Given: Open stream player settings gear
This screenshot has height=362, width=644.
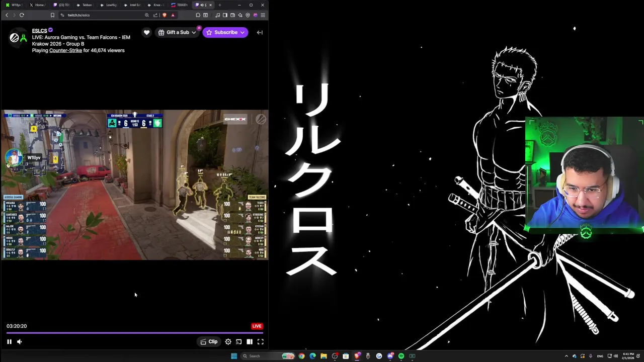Looking at the screenshot, I should [228, 341].
